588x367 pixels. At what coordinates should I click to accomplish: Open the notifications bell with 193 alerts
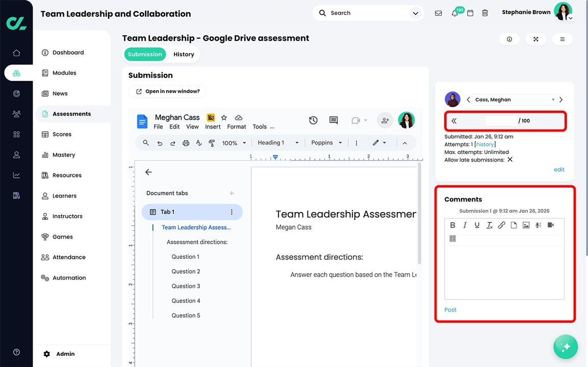click(x=454, y=13)
